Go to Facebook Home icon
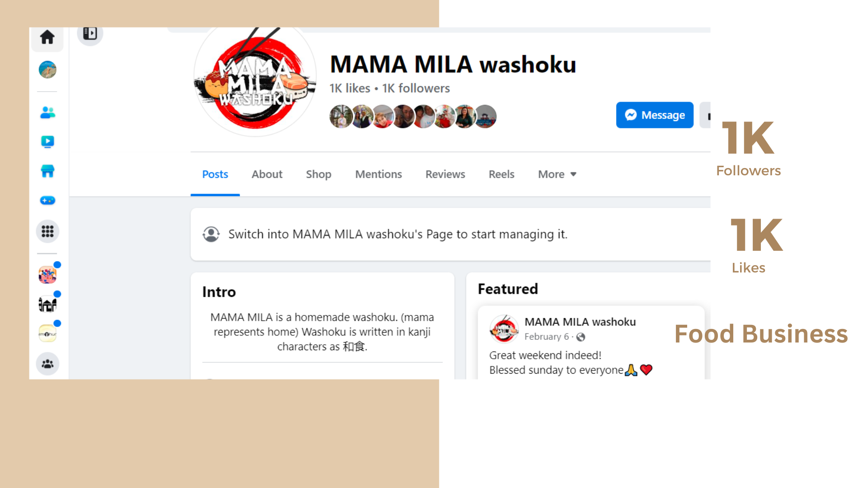This screenshot has height=488, width=868. click(x=47, y=38)
